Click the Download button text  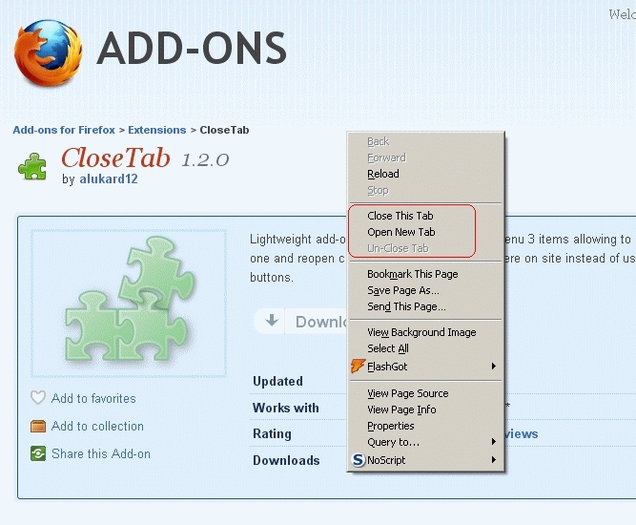click(x=320, y=322)
